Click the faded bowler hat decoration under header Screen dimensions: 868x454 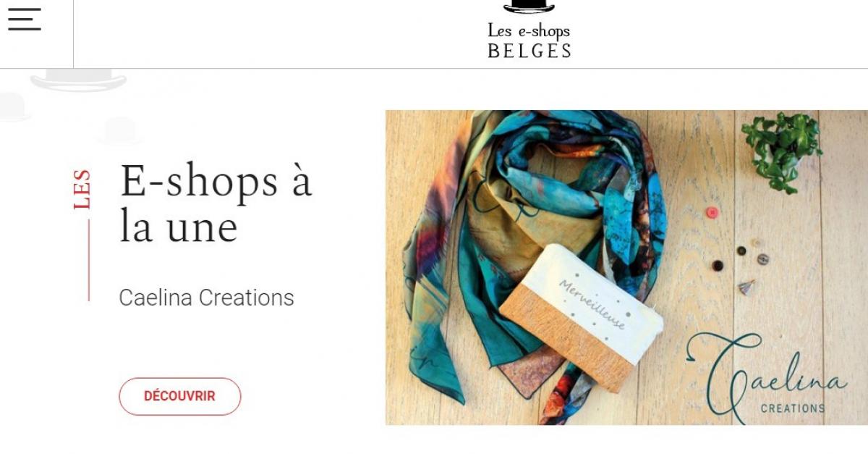click(78, 80)
